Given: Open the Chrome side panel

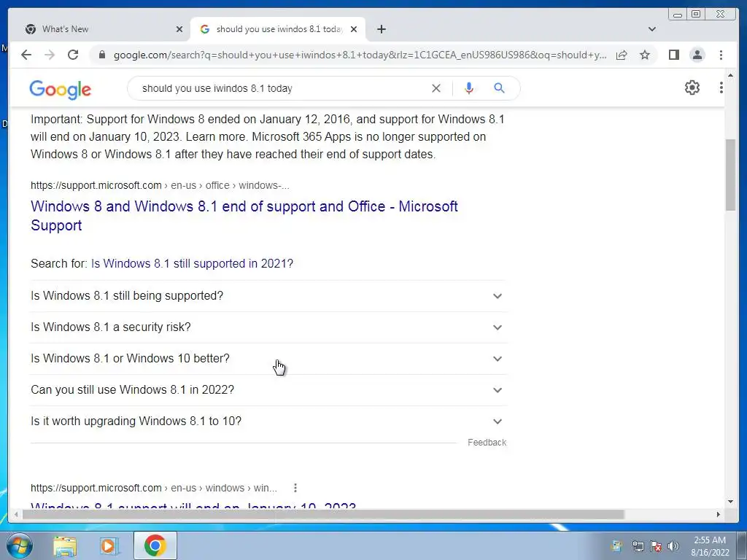Looking at the screenshot, I should 673,55.
